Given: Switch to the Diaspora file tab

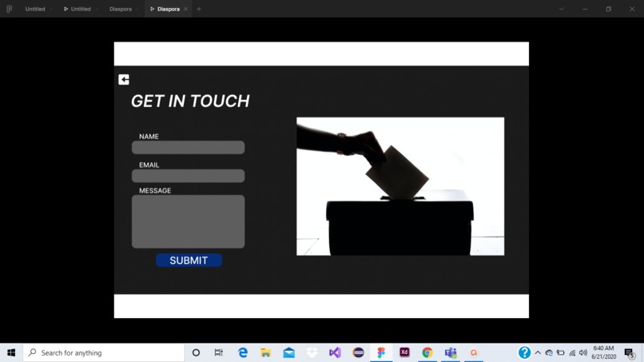Looking at the screenshot, I should coord(121,9).
